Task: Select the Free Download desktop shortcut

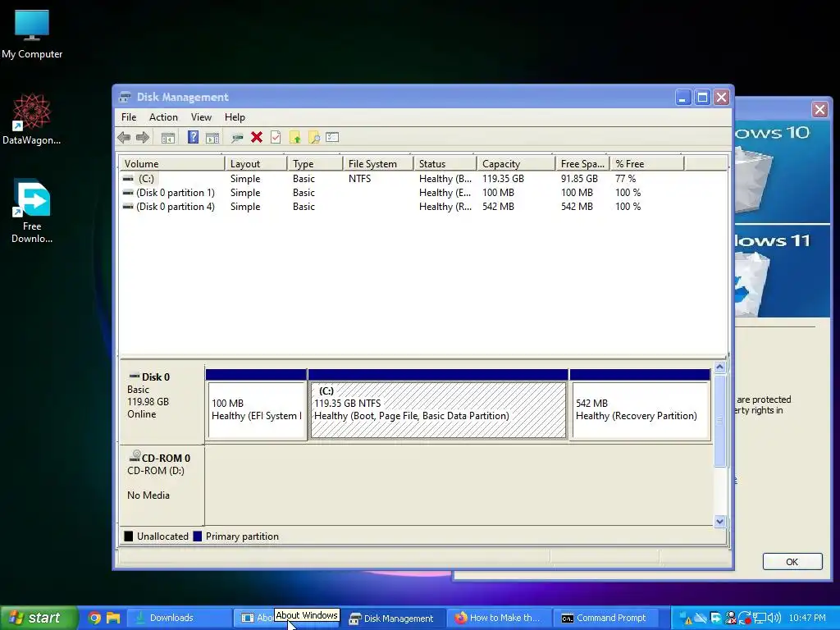Action: click(32, 211)
